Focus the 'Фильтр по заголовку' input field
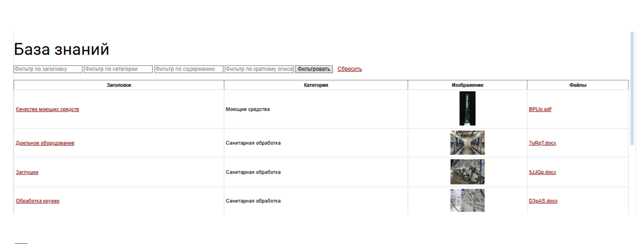Screen dimensions: 644x244 coord(48,69)
